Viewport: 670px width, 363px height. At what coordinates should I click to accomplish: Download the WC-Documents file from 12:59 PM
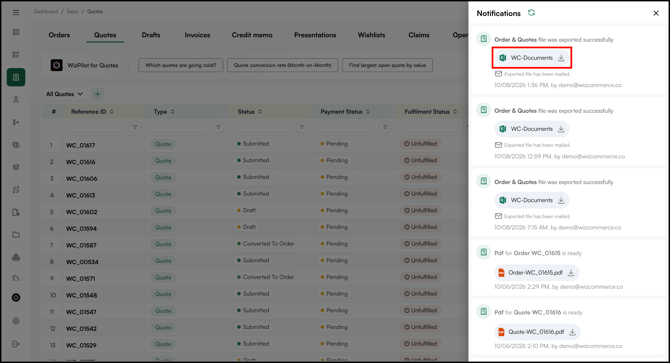coord(561,129)
